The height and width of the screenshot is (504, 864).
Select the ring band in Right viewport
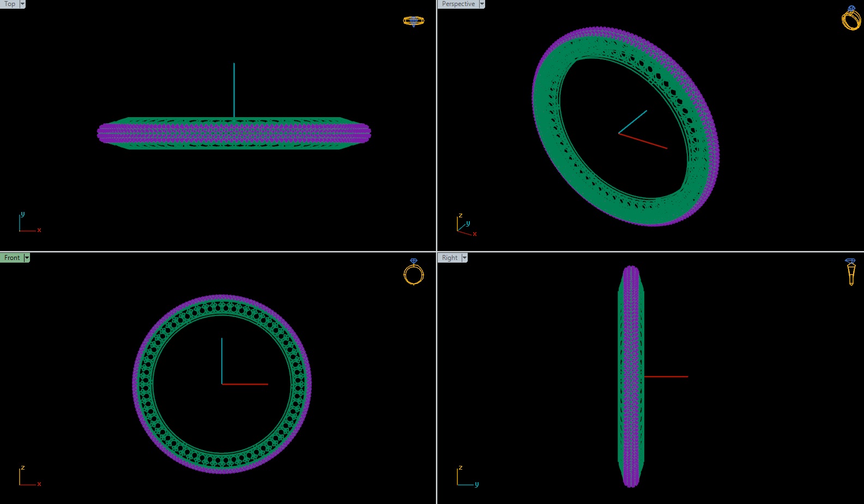(x=631, y=376)
